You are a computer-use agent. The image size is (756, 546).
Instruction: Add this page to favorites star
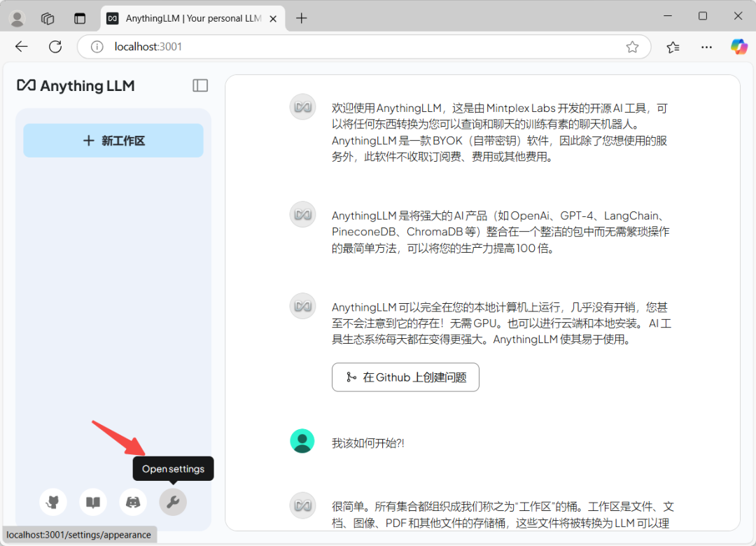pyautogui.click(x=632, y=47)
